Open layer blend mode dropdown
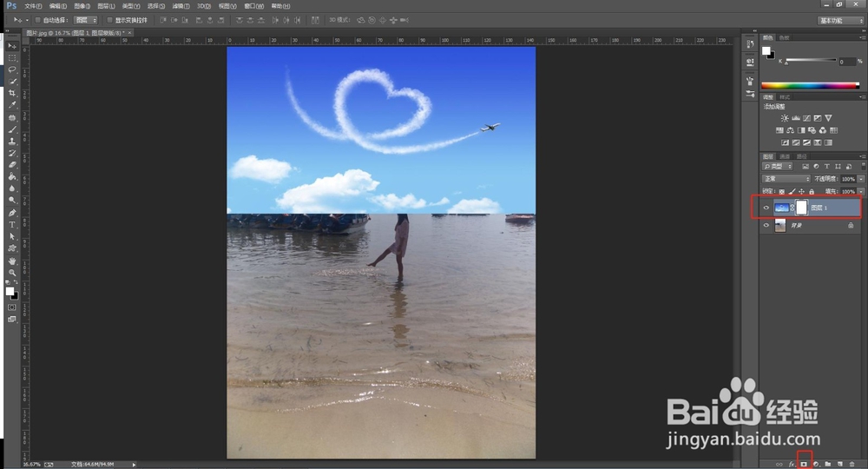The image size is (868, 469). [786, 179]
